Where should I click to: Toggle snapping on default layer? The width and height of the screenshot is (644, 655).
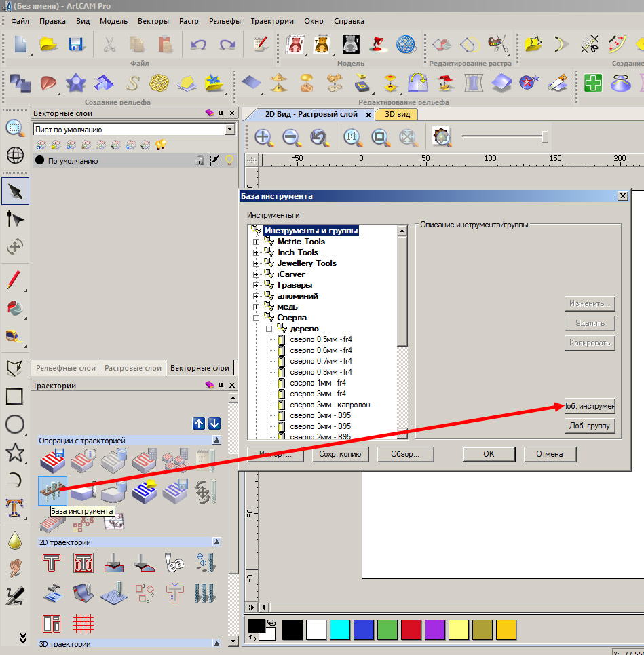pos(214,160)
